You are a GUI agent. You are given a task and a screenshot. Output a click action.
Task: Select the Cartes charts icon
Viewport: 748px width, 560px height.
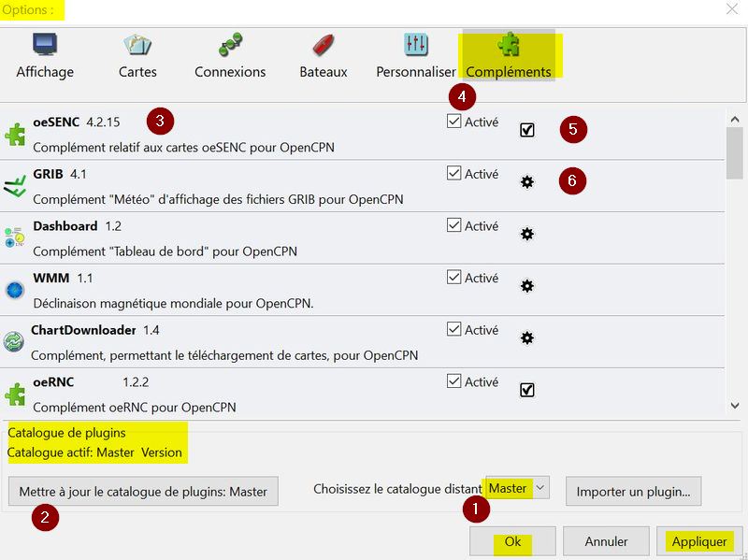coord(137,45)
